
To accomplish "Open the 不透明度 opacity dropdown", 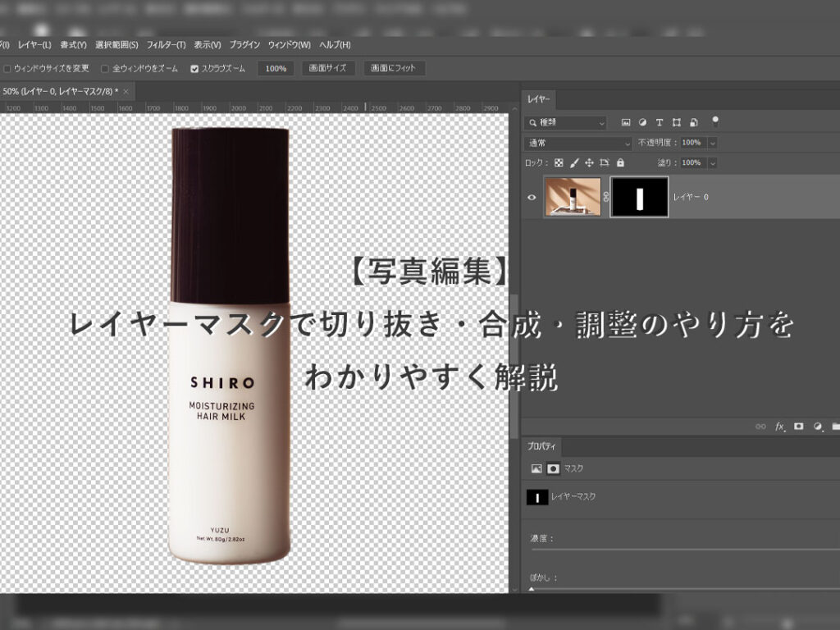I will pyautogui.click(x=712, y=143).
